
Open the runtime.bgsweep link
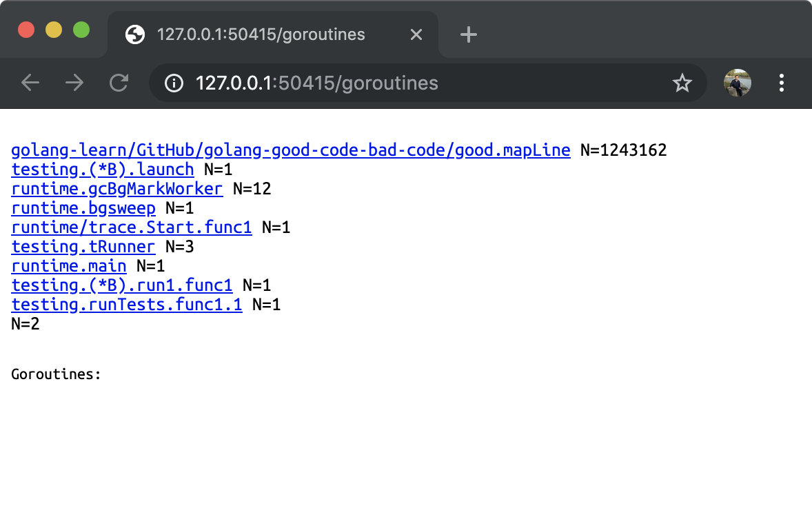[x=83, y=207]
